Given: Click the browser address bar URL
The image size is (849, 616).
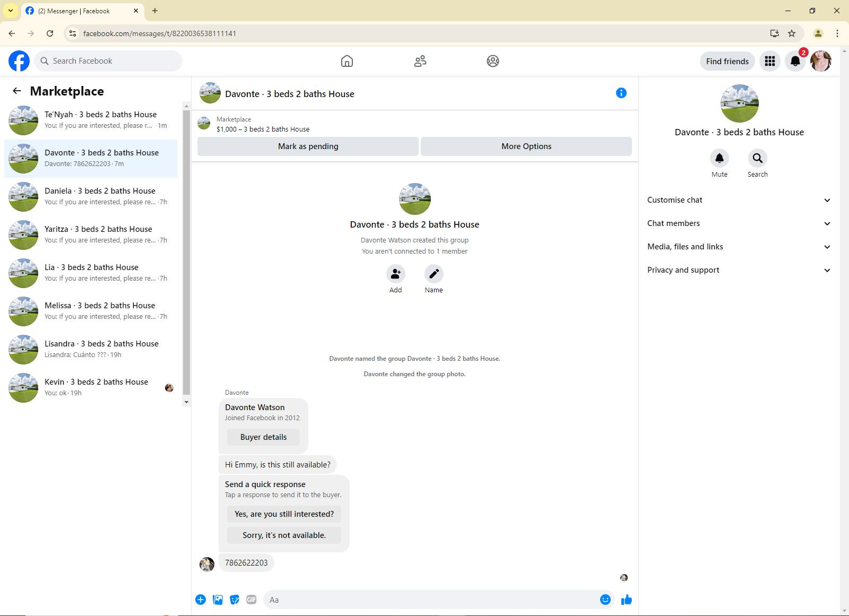Looking at the screenshot, I should pos(160,33).
